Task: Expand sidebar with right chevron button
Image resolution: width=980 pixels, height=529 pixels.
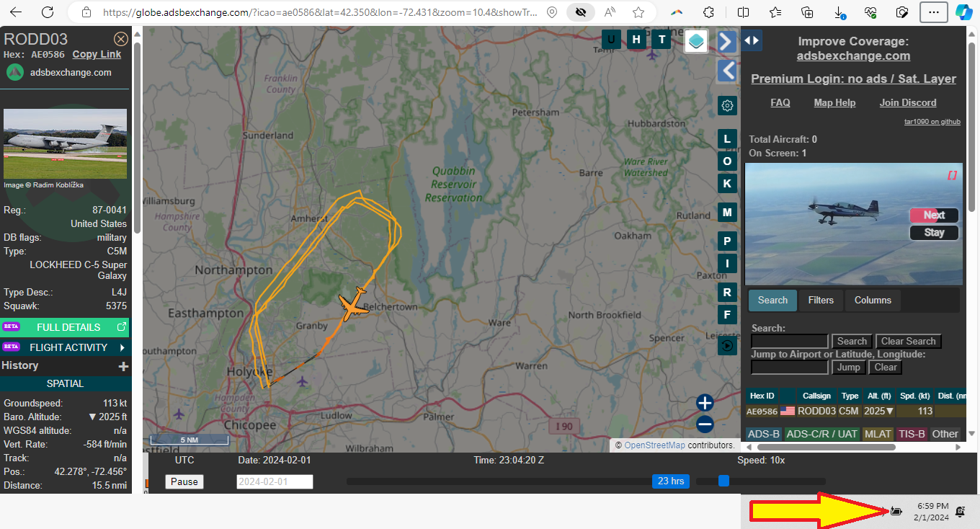Action: (x=727, y=42)
